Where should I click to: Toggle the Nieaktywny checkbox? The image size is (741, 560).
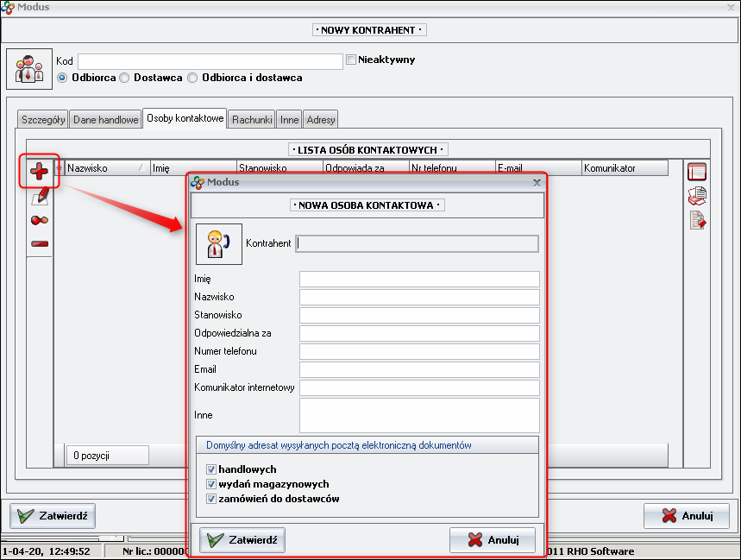351,60
